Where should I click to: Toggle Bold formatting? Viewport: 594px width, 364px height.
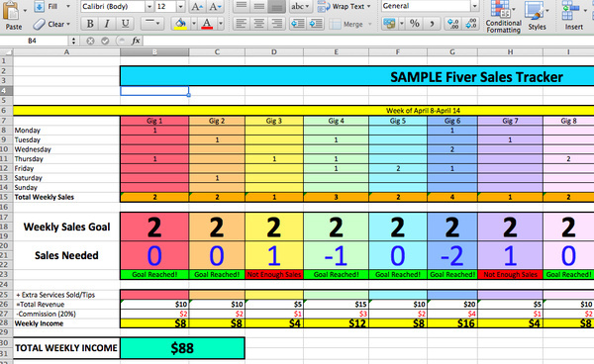click(x=90, y=24)
